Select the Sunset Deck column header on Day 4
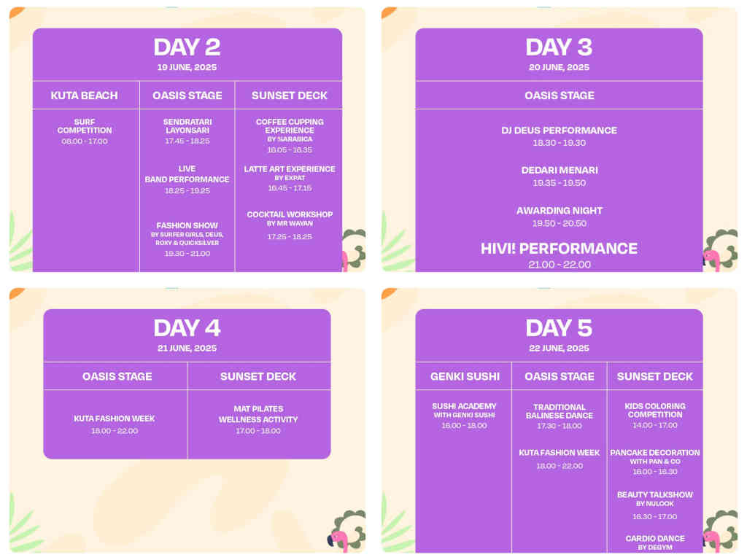Screen dimensions: 747x560 pos(258,376)
